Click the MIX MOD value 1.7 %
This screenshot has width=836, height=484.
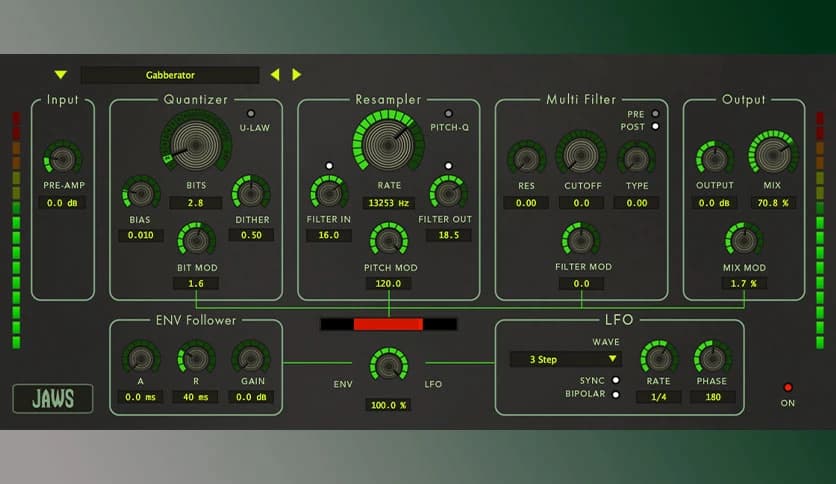[744, 284]
